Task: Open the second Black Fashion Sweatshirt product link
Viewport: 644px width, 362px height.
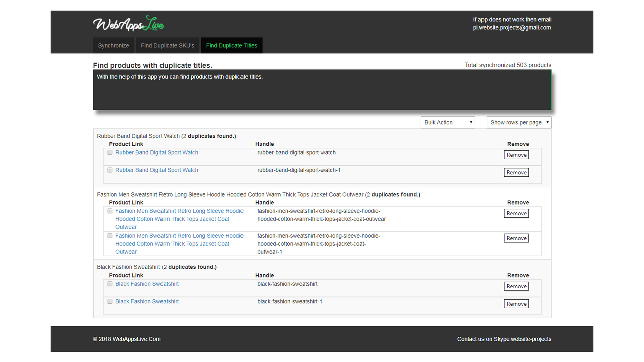Action: [x=147, y=301]
